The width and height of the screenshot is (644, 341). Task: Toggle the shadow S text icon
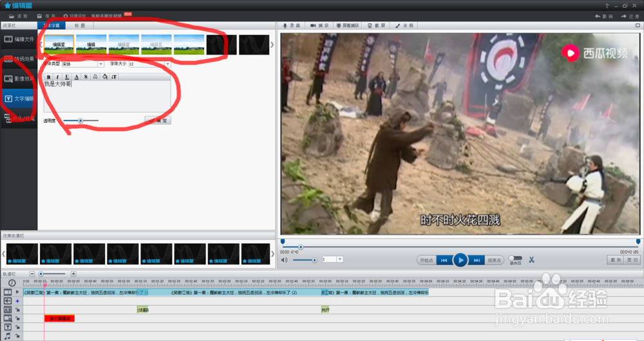click(86, 77)
